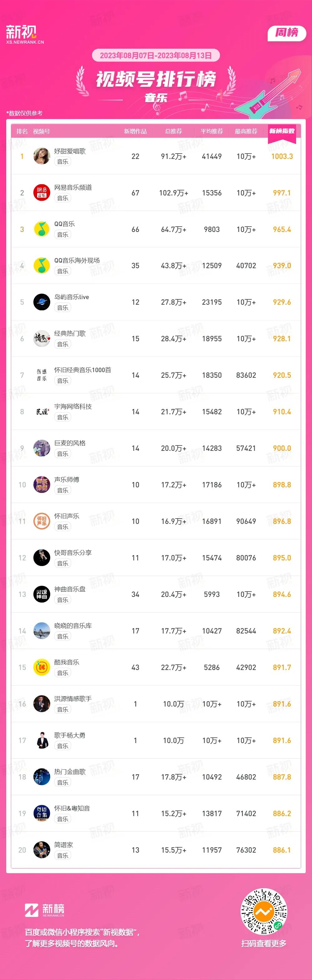Click the 总推荐 column header
This screenshot has width=312, height=980.
[x=174, y=131]
